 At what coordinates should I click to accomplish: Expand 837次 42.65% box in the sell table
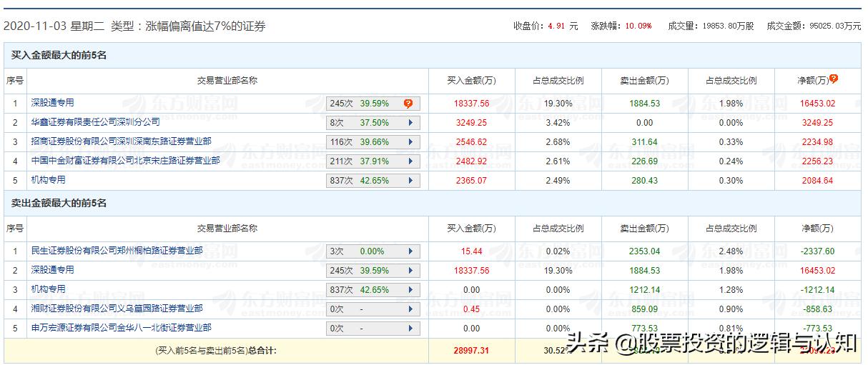pyautogui.click(x=410, y=290)
